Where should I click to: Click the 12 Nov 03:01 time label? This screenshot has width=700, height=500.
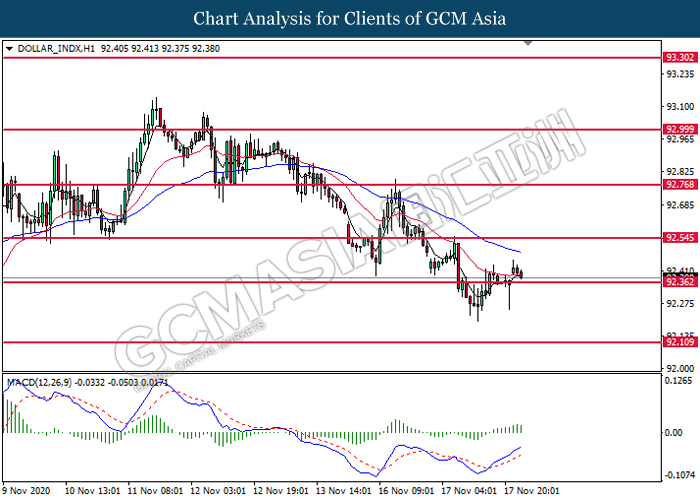[218, 491]
